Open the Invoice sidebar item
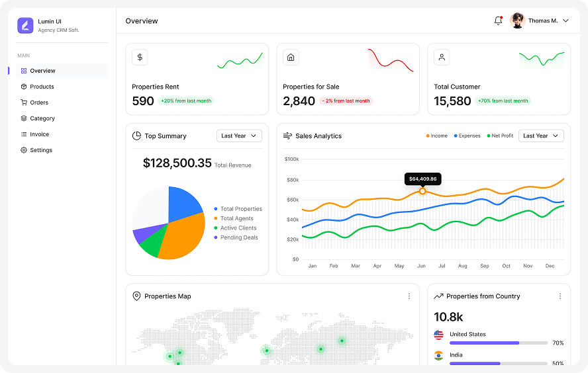 coord(39,134)
